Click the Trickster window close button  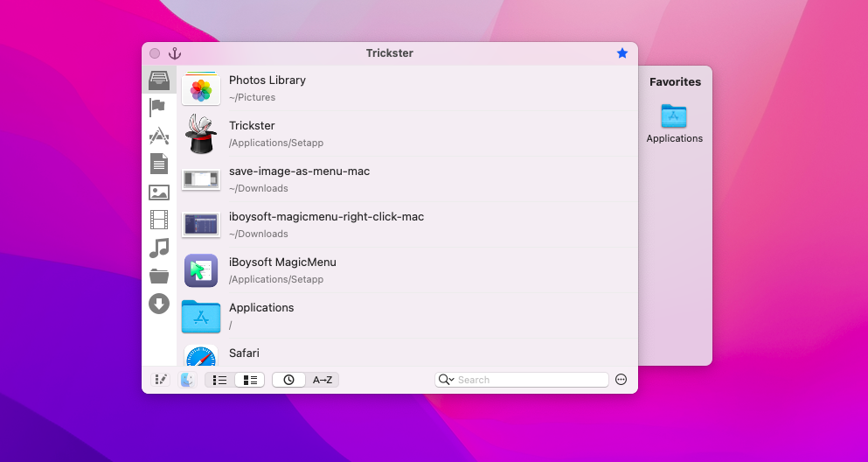[155, 53]
